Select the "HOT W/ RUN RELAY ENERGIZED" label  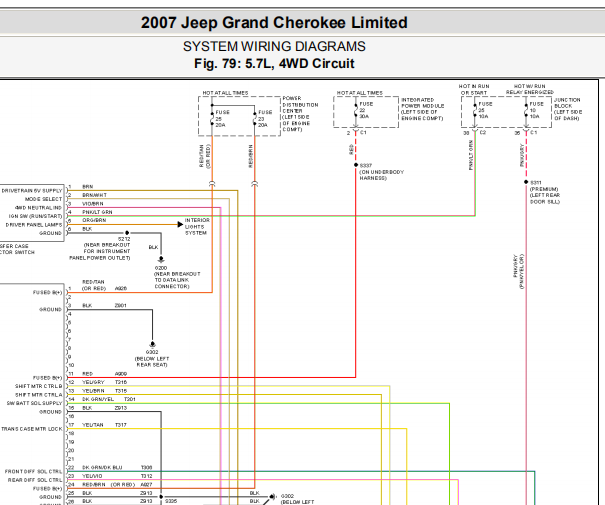(529, 90)
